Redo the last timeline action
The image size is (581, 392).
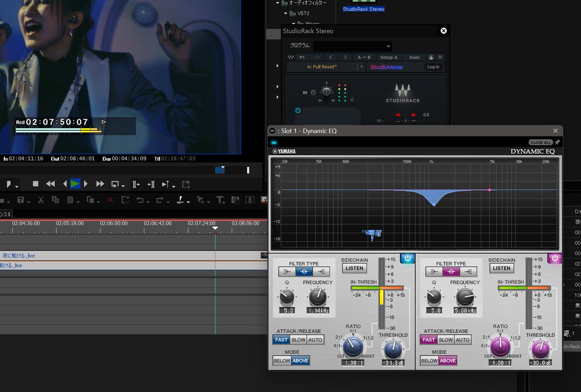[x=160, y=200]
